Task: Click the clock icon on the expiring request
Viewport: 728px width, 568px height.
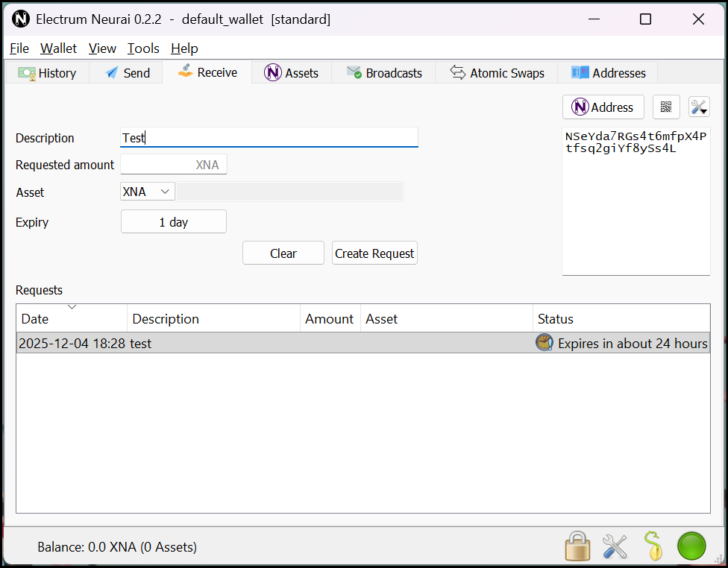Action: [x=544, y=343]
